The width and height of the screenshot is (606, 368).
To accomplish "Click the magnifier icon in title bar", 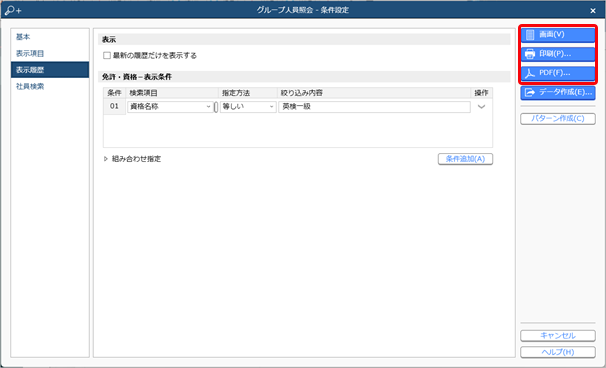I will (13, 10).
